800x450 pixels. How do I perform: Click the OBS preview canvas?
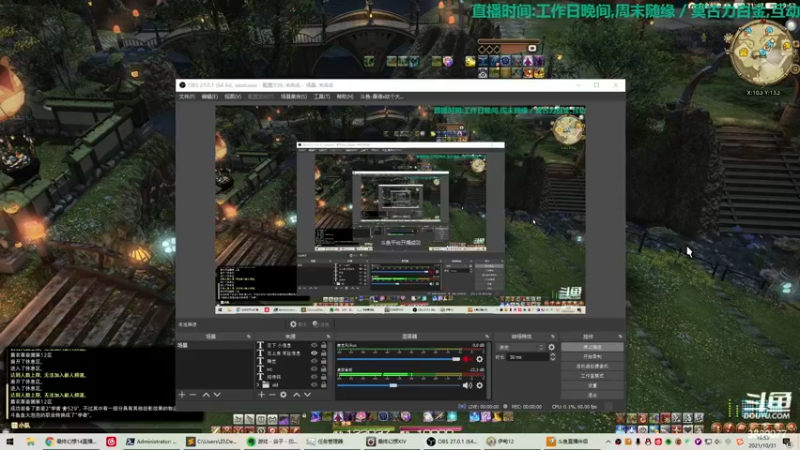click(x=400, y=210)
